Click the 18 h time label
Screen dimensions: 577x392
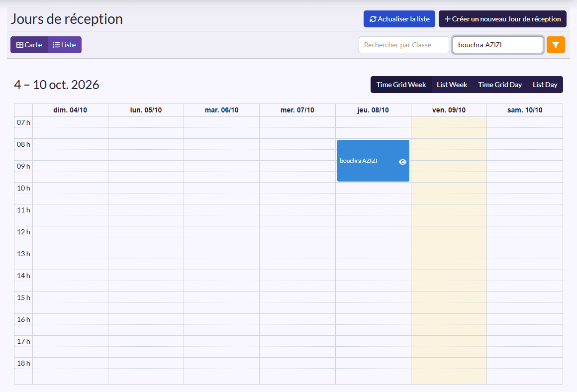[23, 363]
